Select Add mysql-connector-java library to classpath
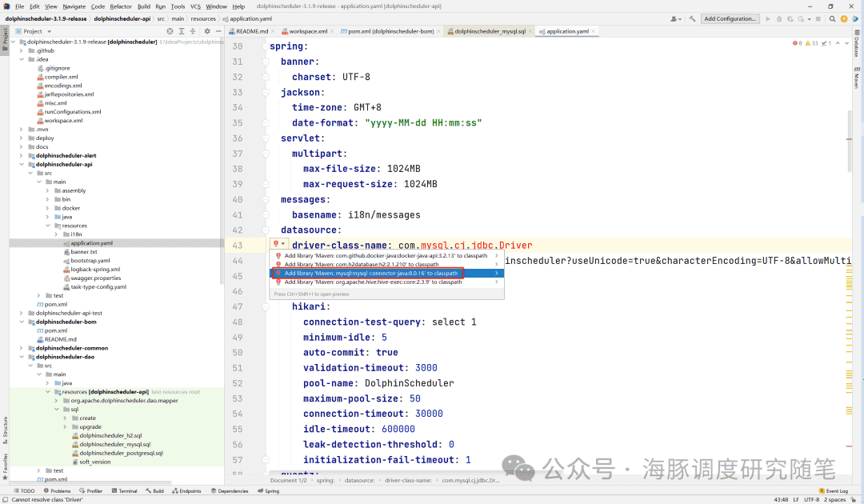The height and width of the screenshot is (504, 864). click(370, 273)
